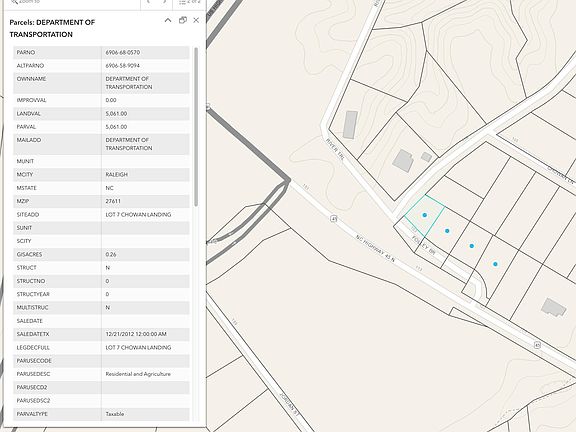
Task: Click the SITEADD value LOT 7 CHOWAN LANDING
Action: (138, 215)
